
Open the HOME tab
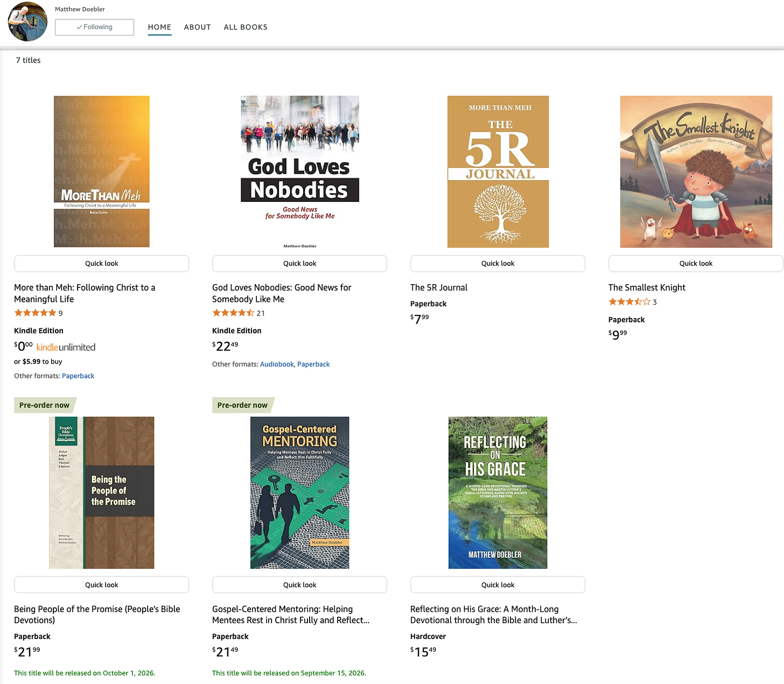[x=159, y=27]
